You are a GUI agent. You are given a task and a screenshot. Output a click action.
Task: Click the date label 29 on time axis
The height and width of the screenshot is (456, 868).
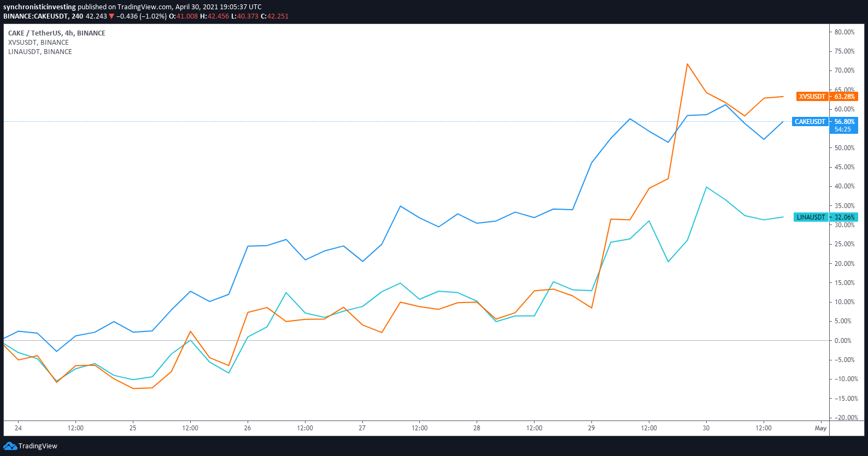tap(591, 428)
